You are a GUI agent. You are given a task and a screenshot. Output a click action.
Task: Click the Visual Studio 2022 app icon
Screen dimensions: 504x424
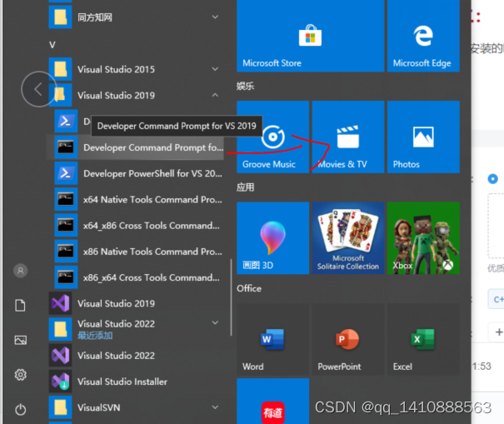coord(61,355)
